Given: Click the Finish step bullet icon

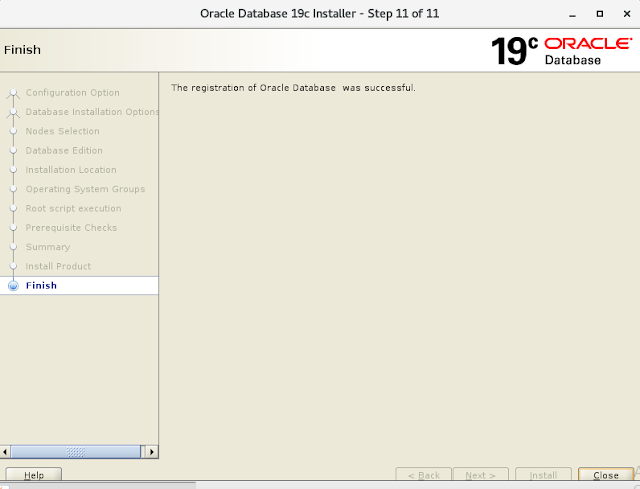Looking at the screenshot, I should pos(13,286).
